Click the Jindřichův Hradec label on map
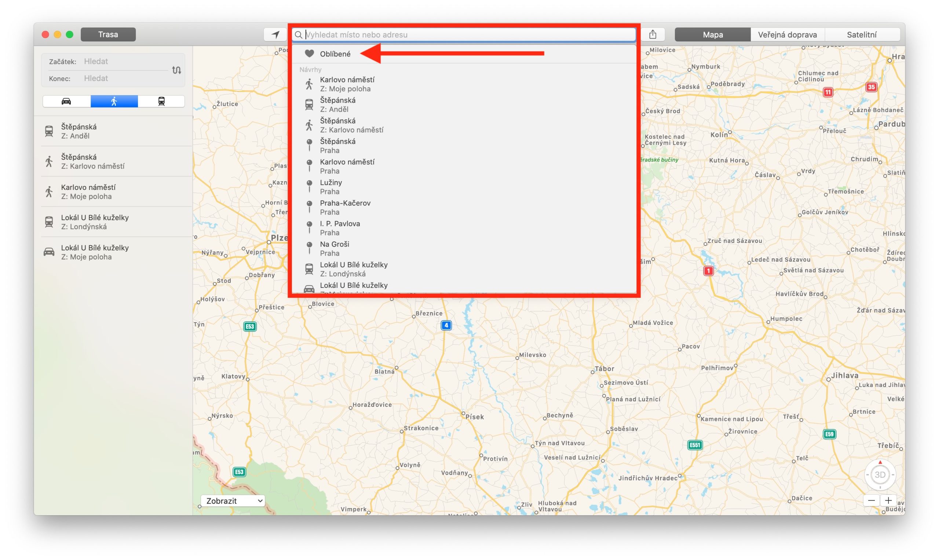This screenshot has height=560, width=939. coord(648,478)
